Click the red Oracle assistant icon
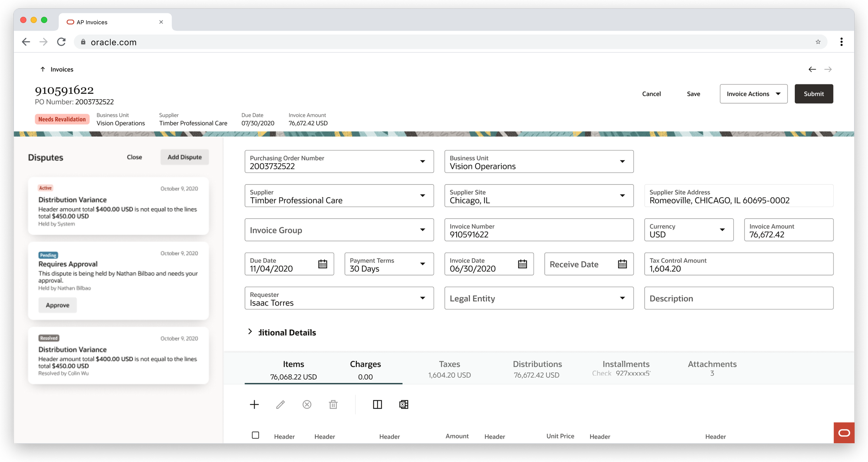868x462 pixels. [x=844, y=433]
